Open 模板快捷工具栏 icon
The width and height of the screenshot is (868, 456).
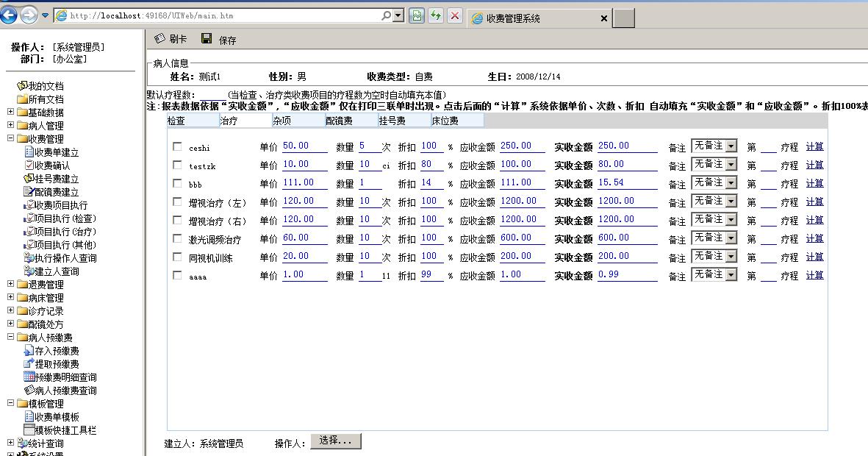pyautogui.click(x=29, y=430)
